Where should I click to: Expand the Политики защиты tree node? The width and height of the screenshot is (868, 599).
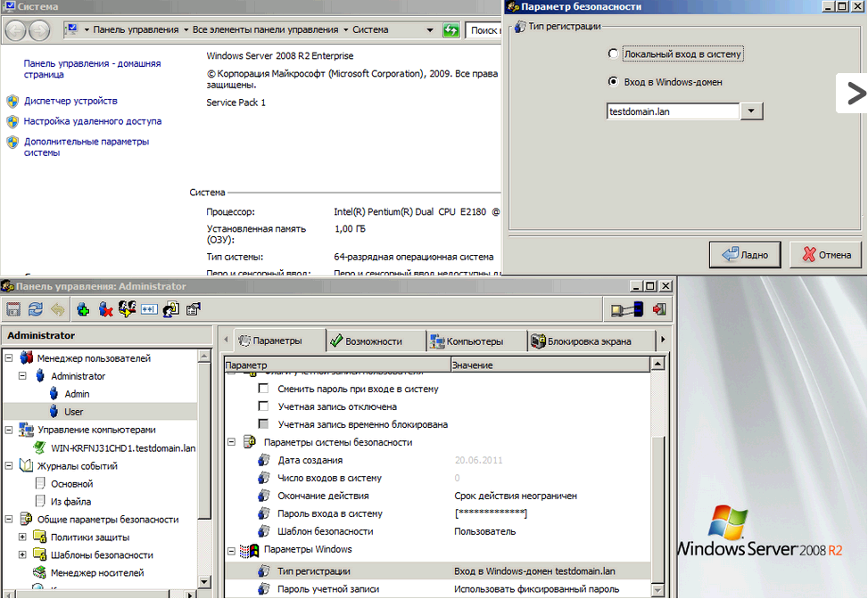coord(22,537)
